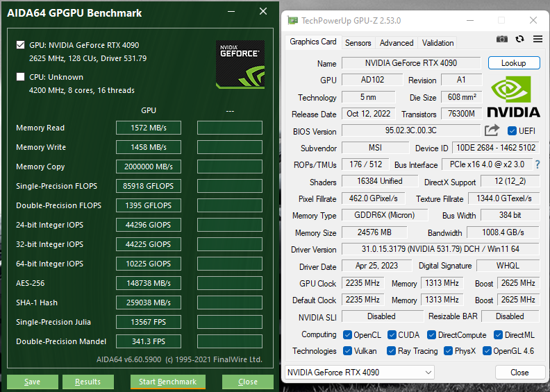Click the GPU-Z refresh icon
This screenshot has height=392, width=550.
click(520, 39)
